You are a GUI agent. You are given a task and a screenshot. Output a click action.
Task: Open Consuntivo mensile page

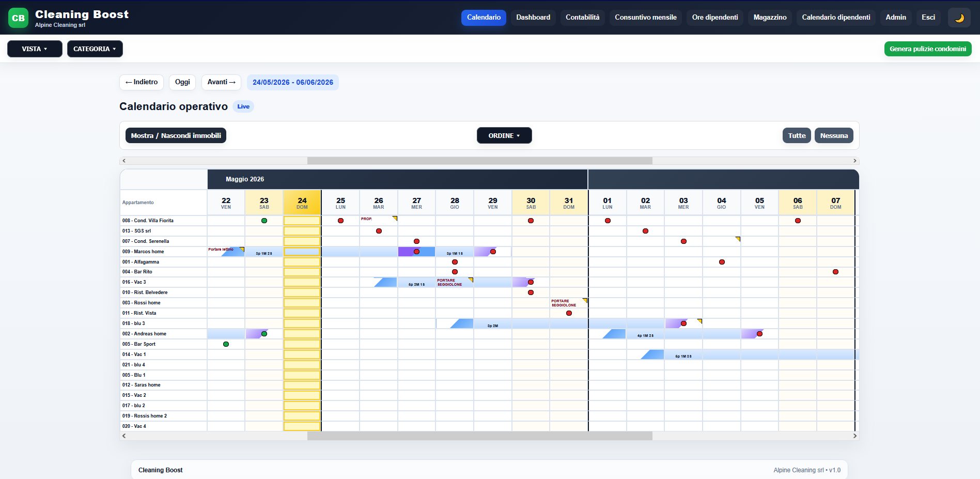pos(646,18)
